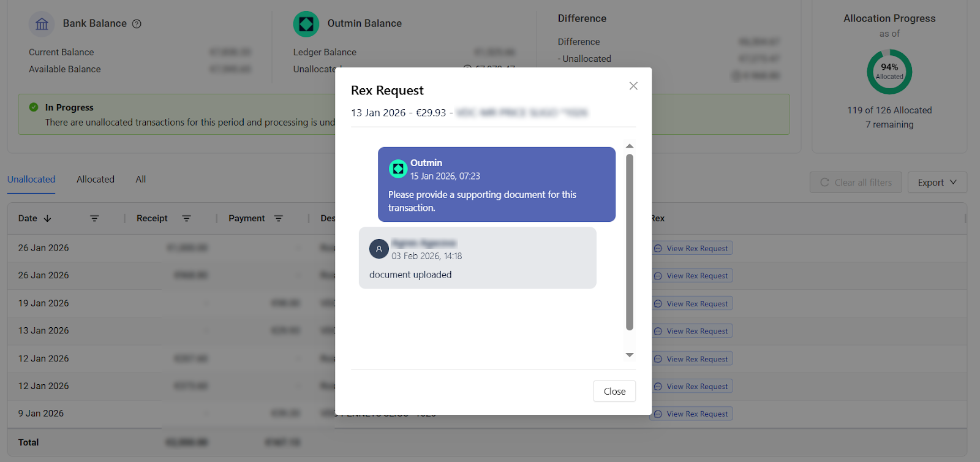Open the Payment column filter icon
The image size is (980, 462).
[x=278, y=219]
